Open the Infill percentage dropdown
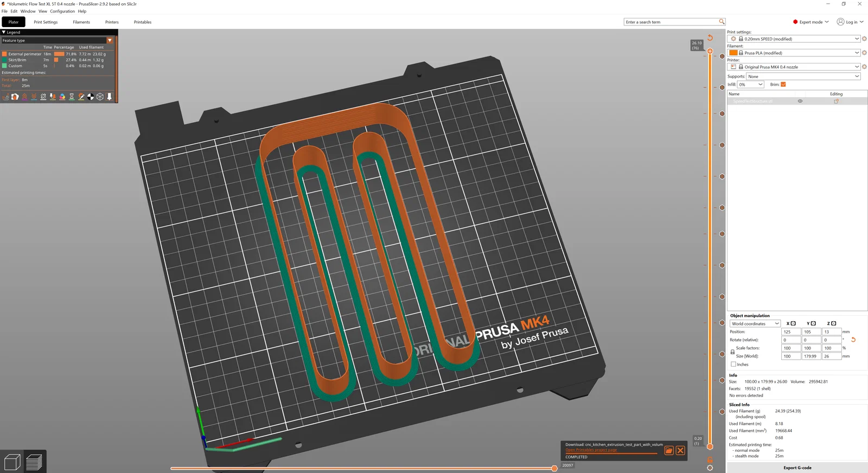868x473 pixels. pos(751,85)
